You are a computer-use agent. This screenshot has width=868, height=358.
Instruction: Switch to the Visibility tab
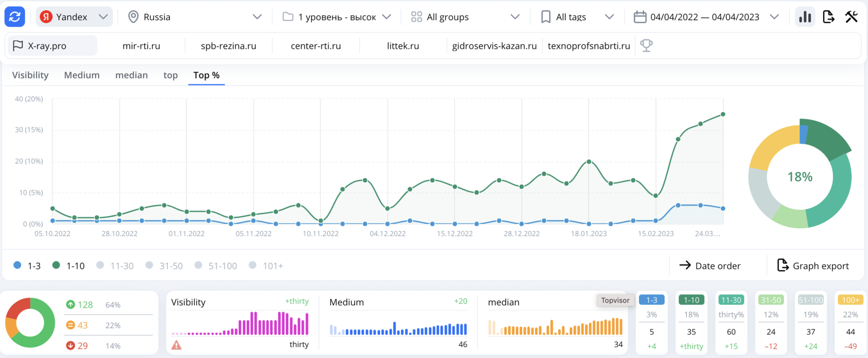[30, 75]
